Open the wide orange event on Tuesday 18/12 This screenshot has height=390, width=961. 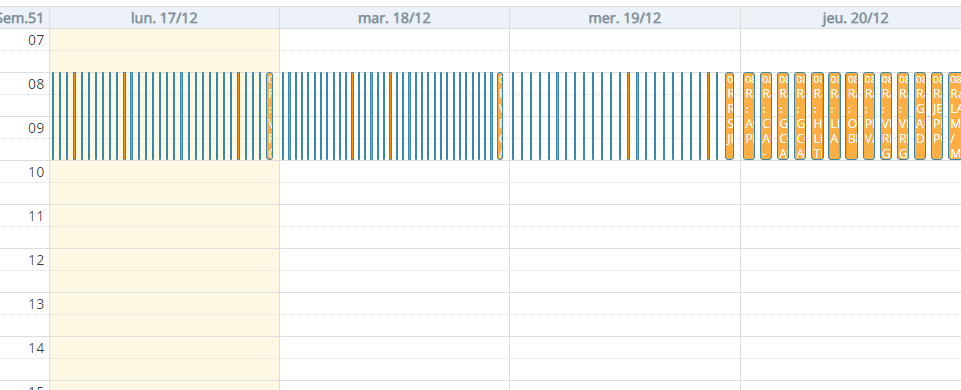500,116
